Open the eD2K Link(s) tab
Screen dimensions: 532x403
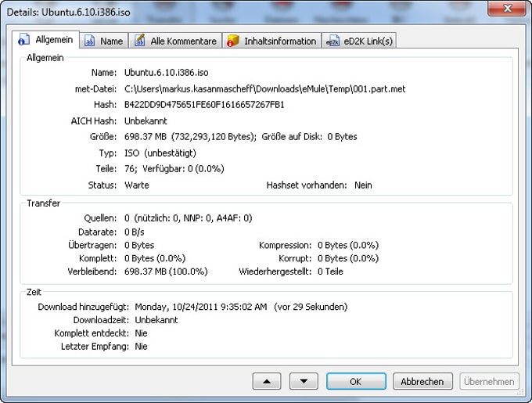coord(359,41)
